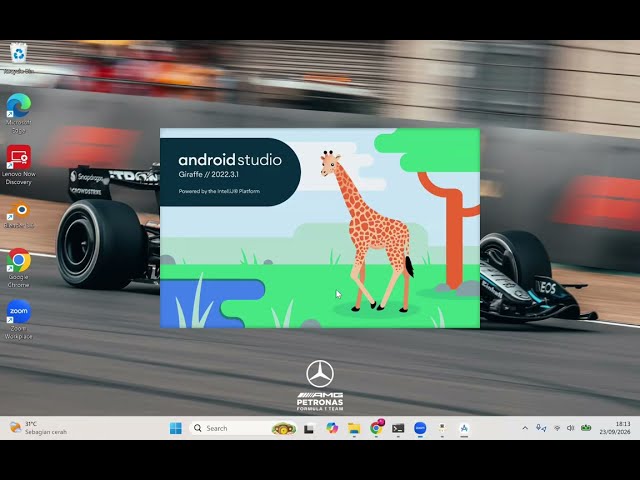Open Lenovo Now Discovery desktop shortcut

coord(18,164)
